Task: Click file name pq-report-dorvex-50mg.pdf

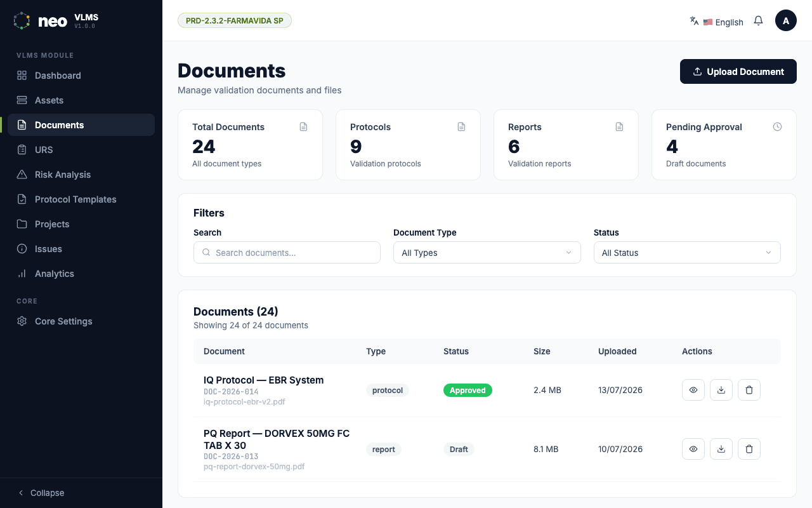Action: coord(254,467)
